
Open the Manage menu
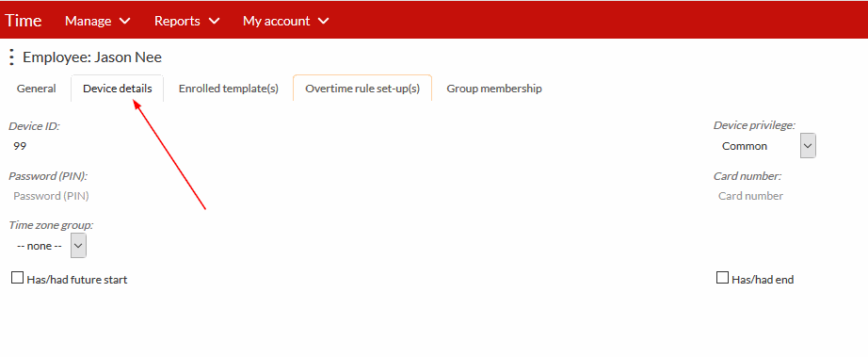tap(97, 21)
